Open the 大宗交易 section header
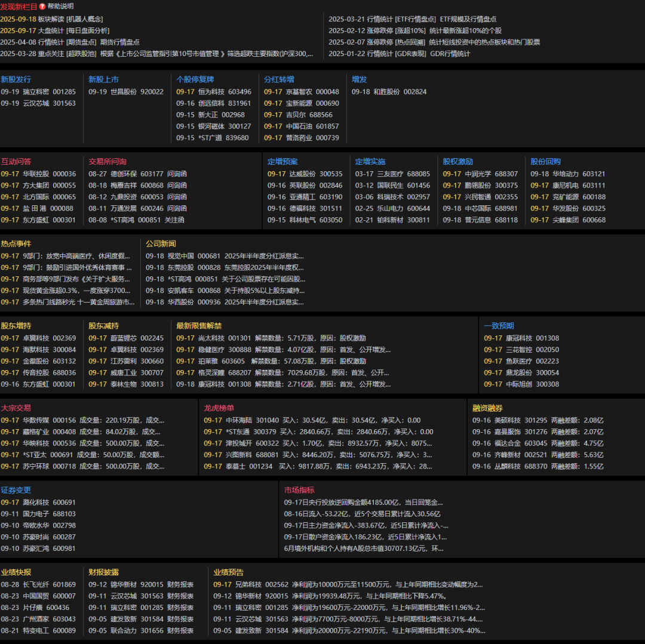This screenshot has width=645, height=644. point(16,408)
